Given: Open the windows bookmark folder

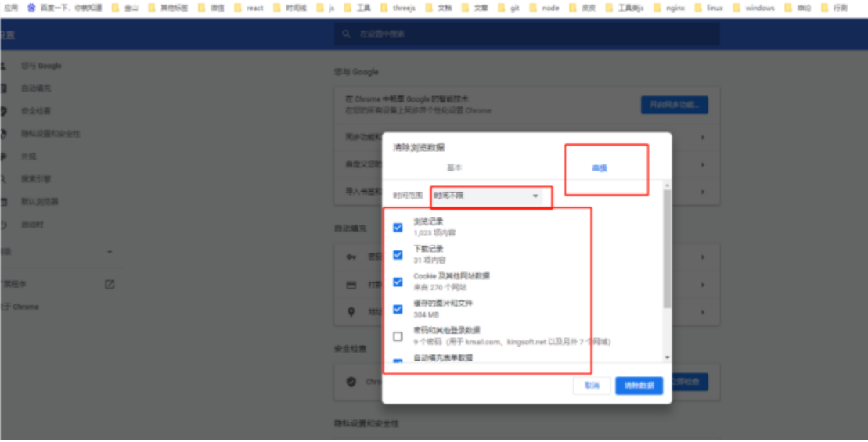Looking at the screenshot, I should pos(754,8).
